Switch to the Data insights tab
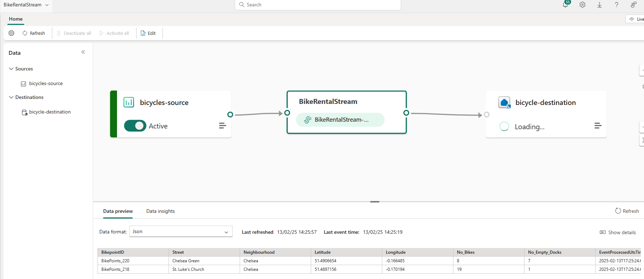Screen dimensions: 644x279 [160, 211]
